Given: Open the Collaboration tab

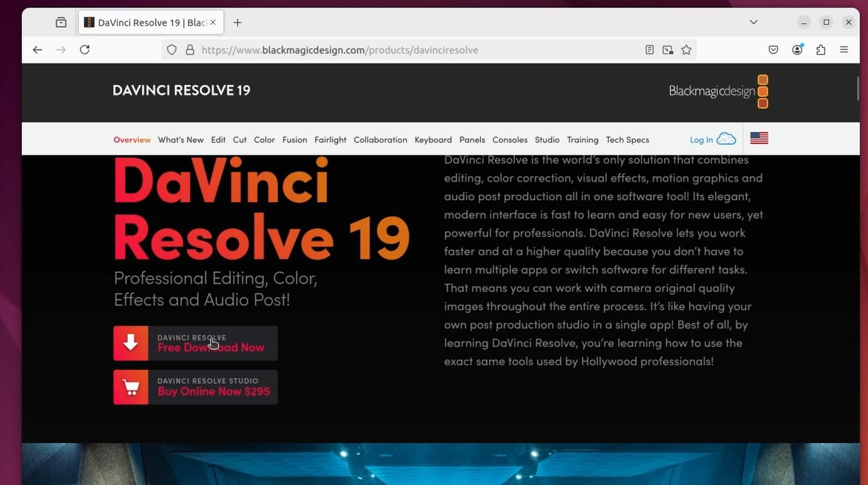Looking at the screenshot, I should pos(380,140).
